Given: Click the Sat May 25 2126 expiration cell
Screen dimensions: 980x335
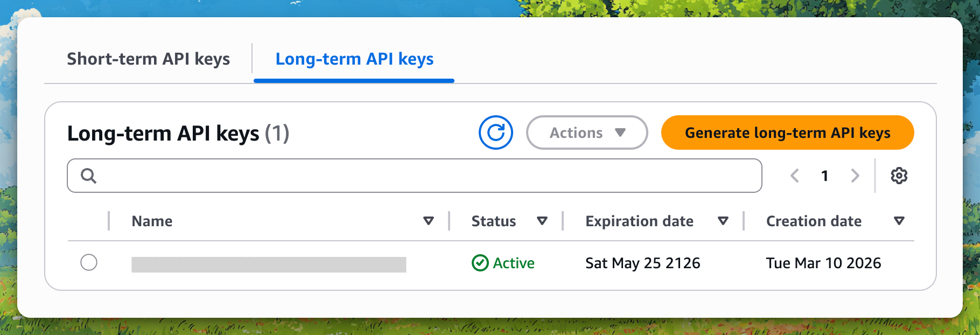Looking at the screenshot, I should point(642,263).
